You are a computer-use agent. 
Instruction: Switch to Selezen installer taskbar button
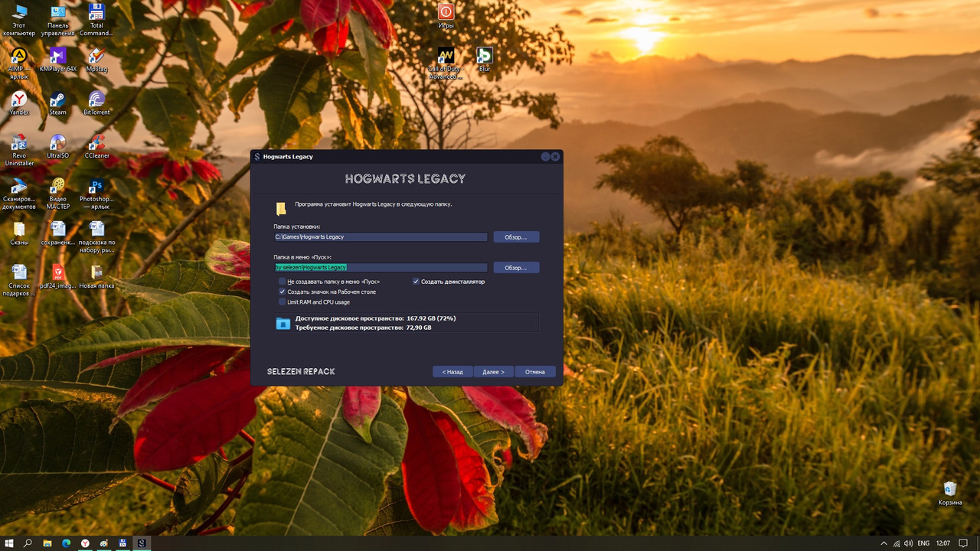pos(141,543)
